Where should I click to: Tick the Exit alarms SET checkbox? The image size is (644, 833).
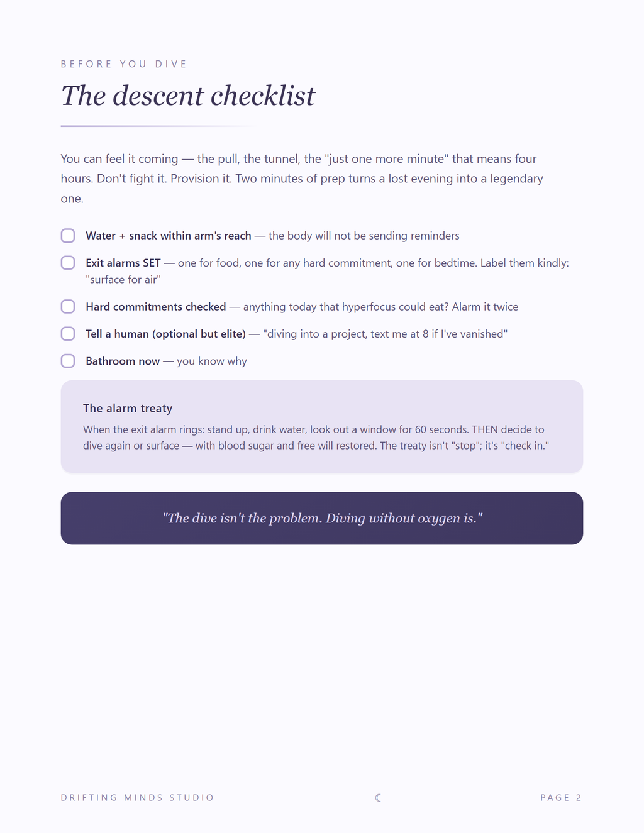tap(68, 263)
